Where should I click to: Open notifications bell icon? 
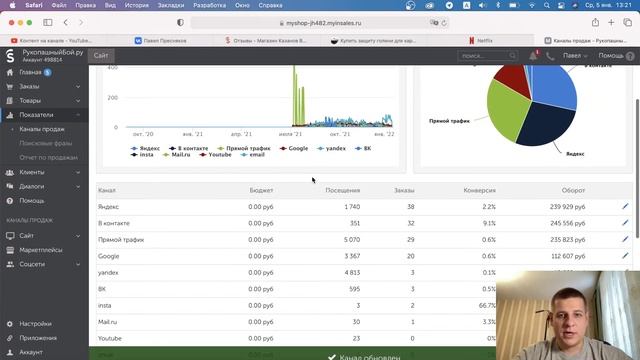533,56
